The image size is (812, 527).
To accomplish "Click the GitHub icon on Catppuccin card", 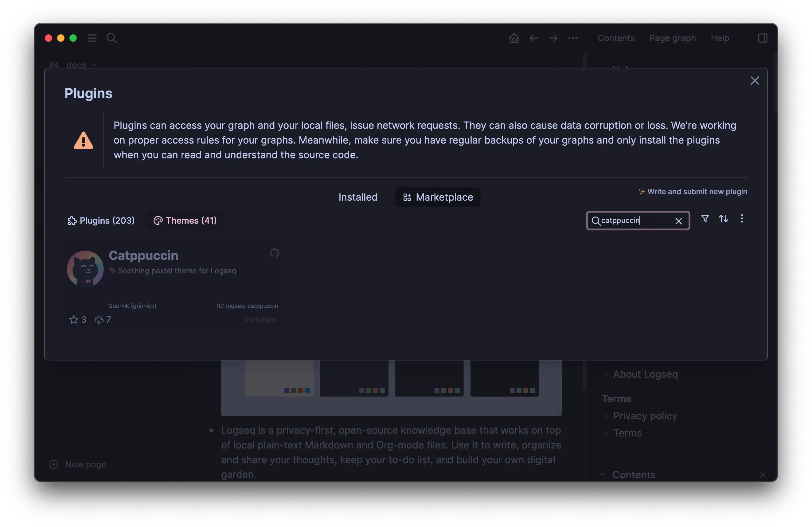I will pyautogui.click(x=274, y=253).
